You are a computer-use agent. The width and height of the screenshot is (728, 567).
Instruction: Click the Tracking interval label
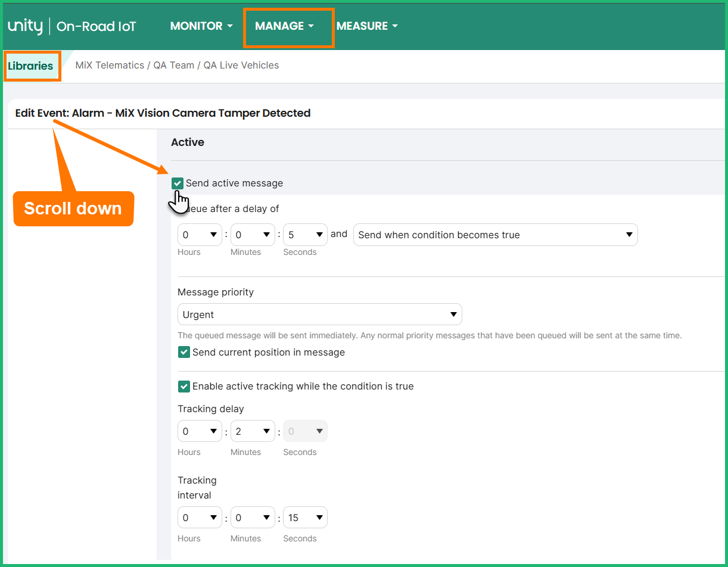(197, 488)
